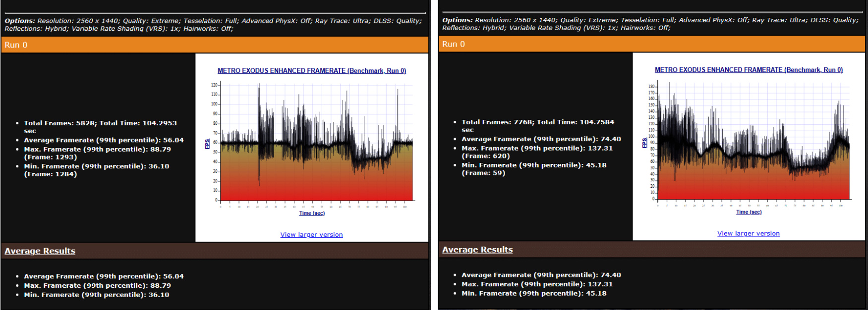Click Average Results heading in right report
This screenshot has height=310, width=868.
coord(477,250)
